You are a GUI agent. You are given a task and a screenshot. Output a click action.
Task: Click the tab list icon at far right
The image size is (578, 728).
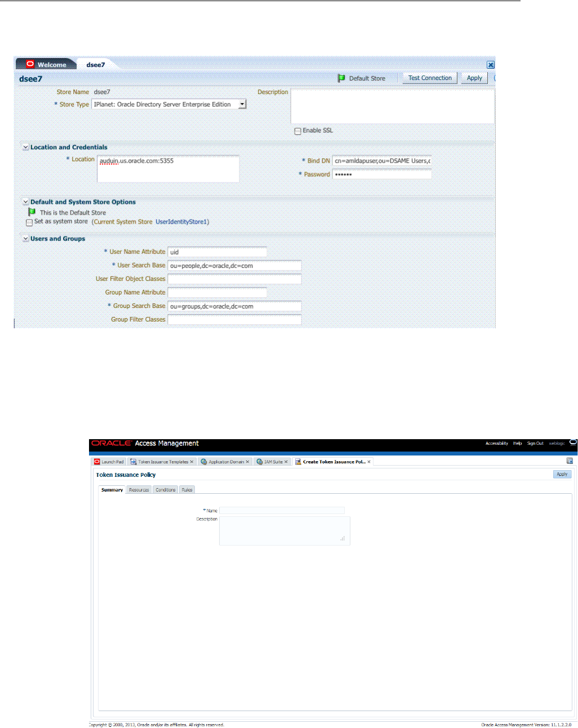(570, 461)
